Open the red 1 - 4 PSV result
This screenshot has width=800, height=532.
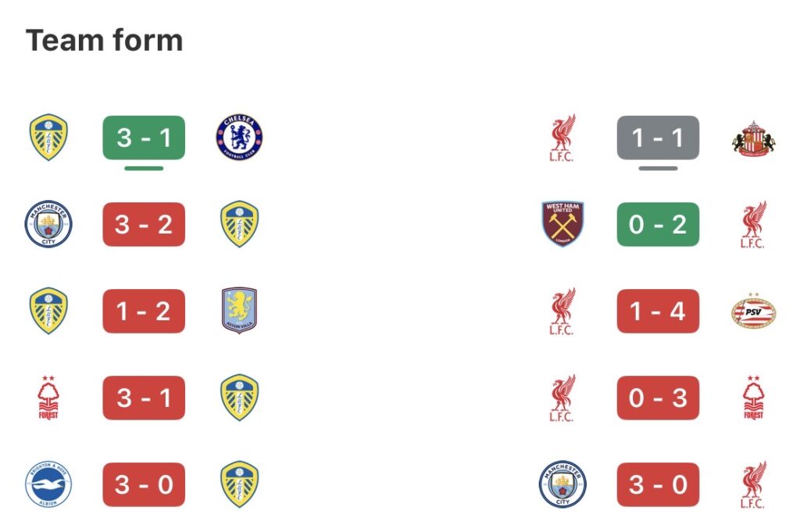point(658,311)
